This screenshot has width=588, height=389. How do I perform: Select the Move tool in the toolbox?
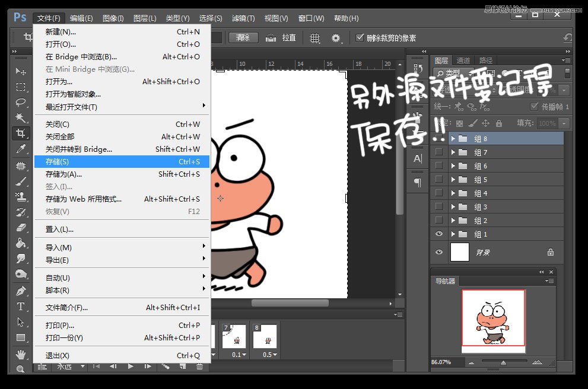point(21,71)
